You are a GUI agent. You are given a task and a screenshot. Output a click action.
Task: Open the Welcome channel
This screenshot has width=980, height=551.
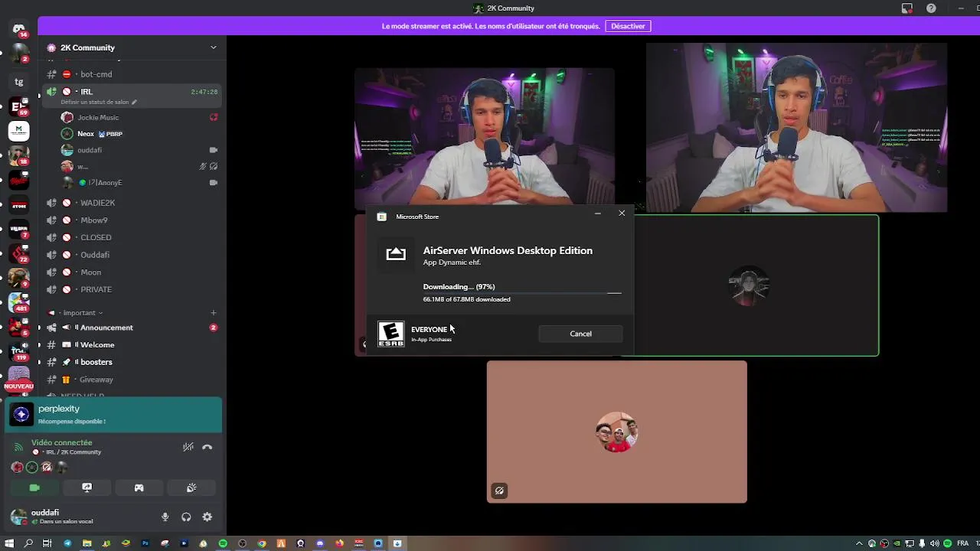[x=132, y=344]
